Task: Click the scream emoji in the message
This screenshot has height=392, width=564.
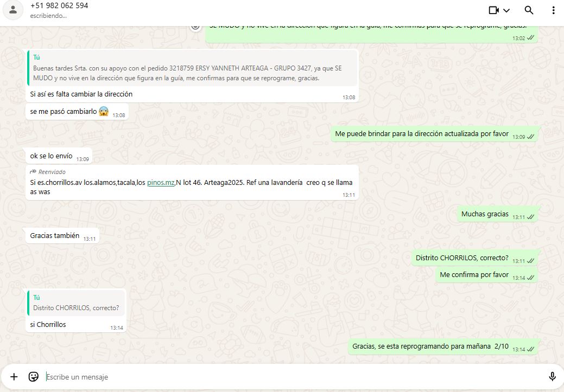Action: tap(104, 112)
